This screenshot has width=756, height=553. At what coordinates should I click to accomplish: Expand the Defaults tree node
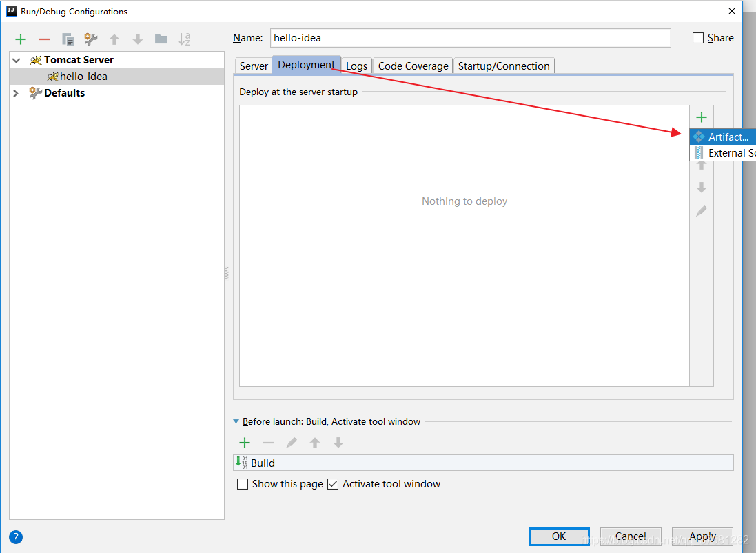tap(16, 93)
